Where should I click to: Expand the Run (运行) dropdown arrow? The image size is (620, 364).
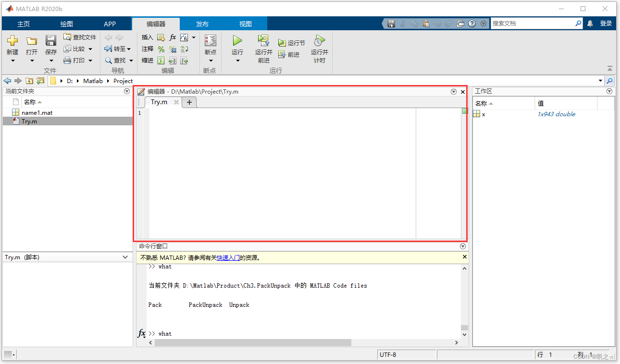[237, 61]
